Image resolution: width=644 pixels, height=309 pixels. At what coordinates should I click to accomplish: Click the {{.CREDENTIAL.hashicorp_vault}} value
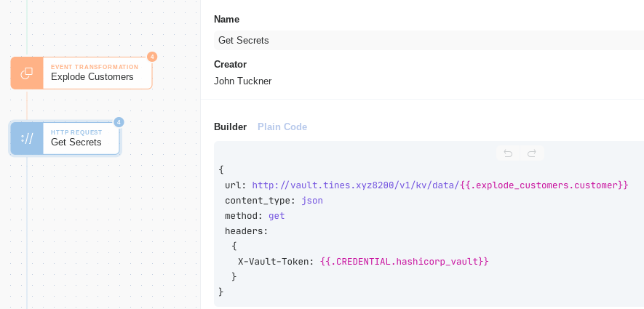(x=404, y=262)
